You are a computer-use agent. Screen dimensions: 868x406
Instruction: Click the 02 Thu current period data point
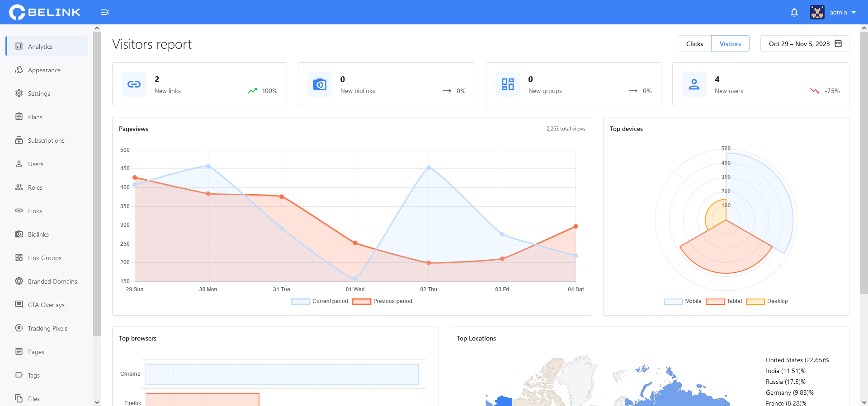tap(429, 168)
